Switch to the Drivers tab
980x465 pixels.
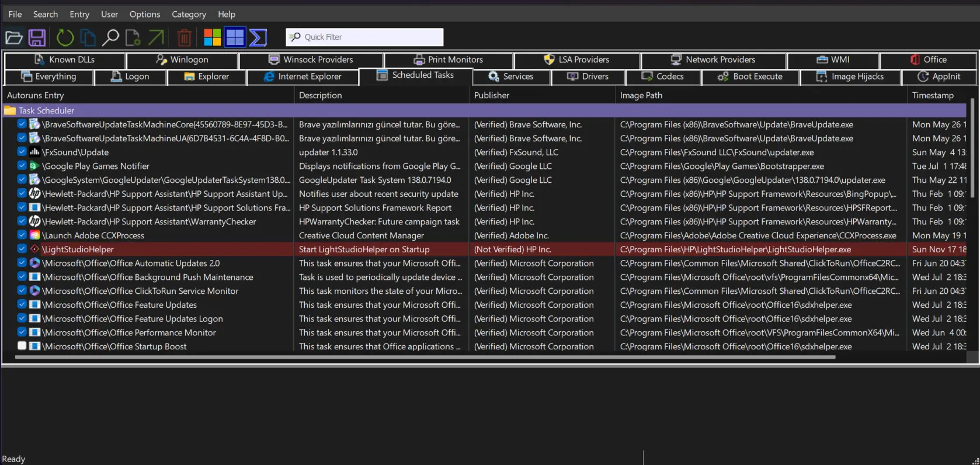pyautogui.click(x=588, y=77)
